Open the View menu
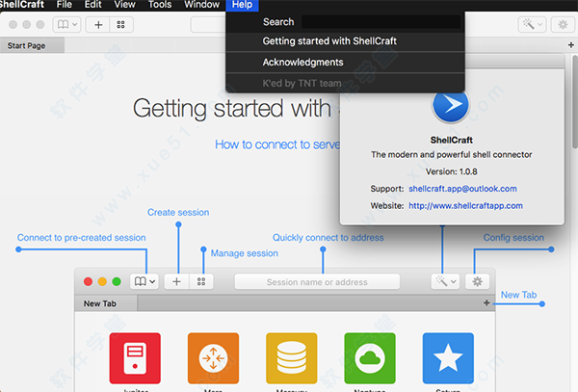This screenshot has width=578, height=392. pos(124,5)
